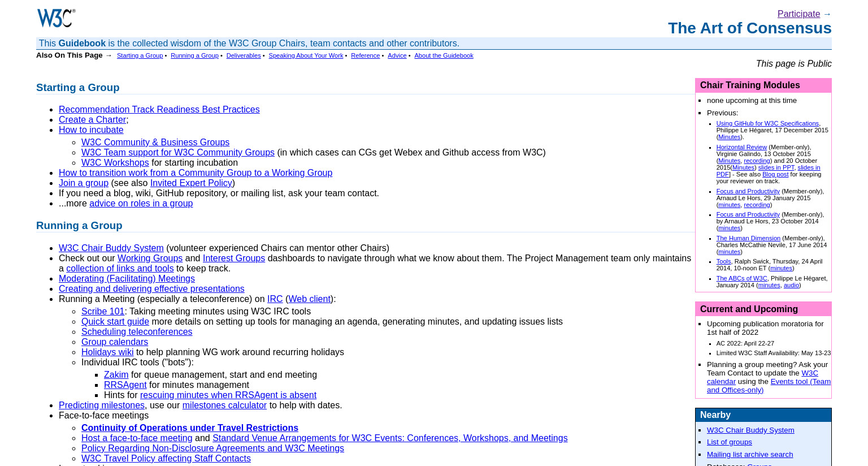The width and height of the screenshot is (868, 466).
Task: Click the W3C logo
Action: click(x=56, y=18)
